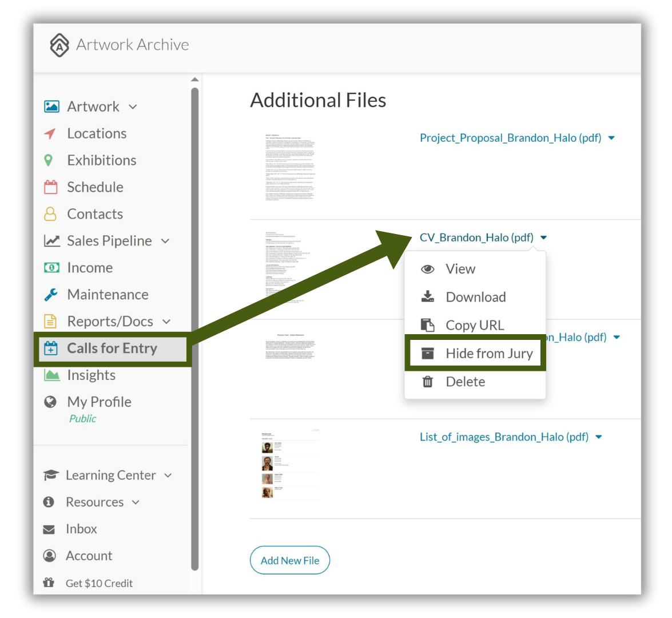672x618 pixels.
Task: Open Income via the money icon
Action: (51, 268)
